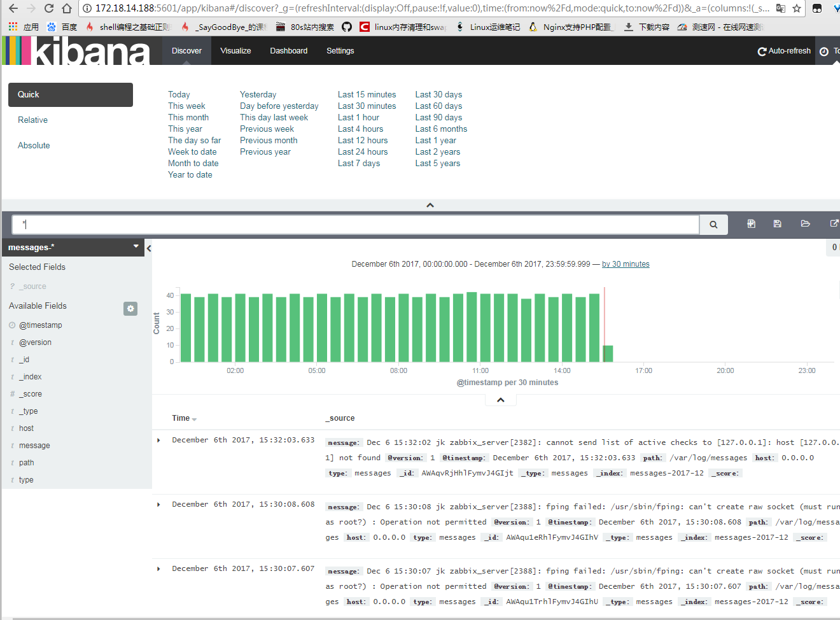
Task: Collapse the time picker with up chevron
Action: (x=430, y=205)
